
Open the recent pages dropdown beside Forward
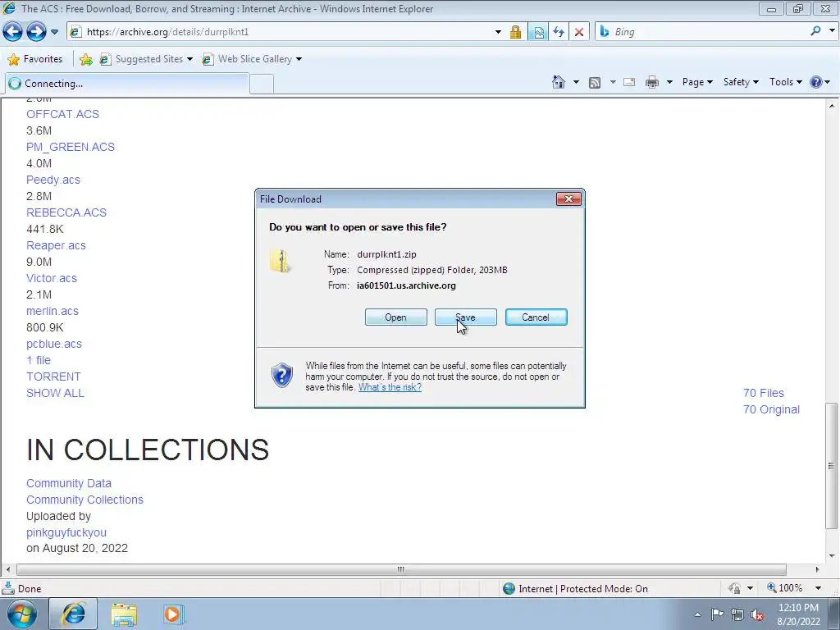click(x=55, y=32)
